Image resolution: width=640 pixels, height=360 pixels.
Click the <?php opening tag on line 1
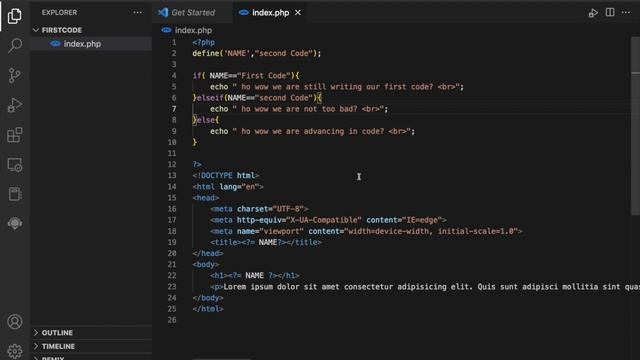pos(203,42)
